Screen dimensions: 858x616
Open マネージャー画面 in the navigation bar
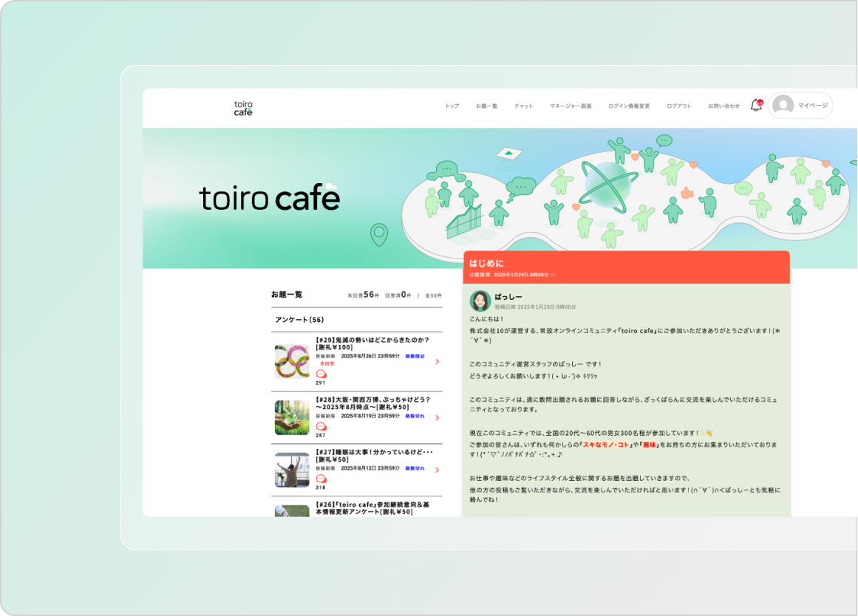click(571, 106)
